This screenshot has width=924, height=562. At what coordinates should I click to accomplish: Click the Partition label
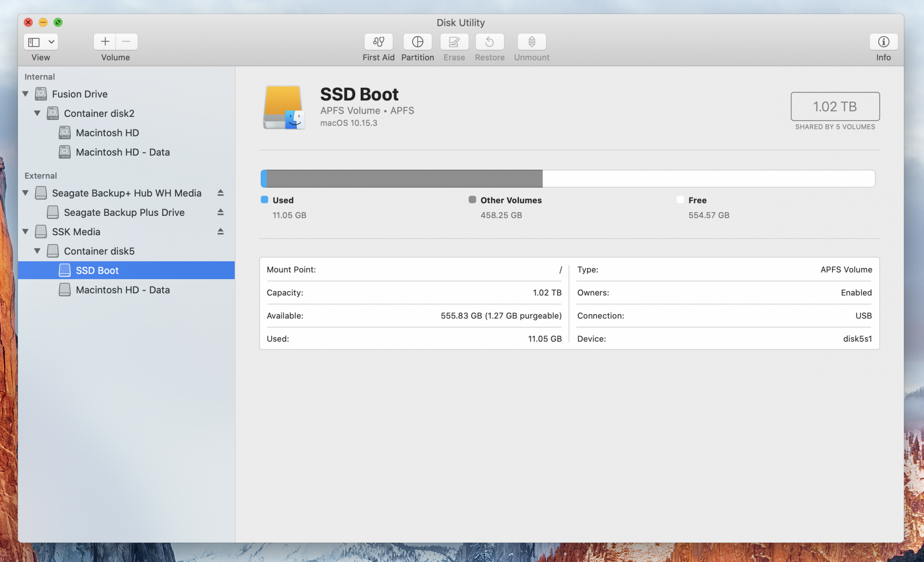pyautogui.click(x=418, y=57)
